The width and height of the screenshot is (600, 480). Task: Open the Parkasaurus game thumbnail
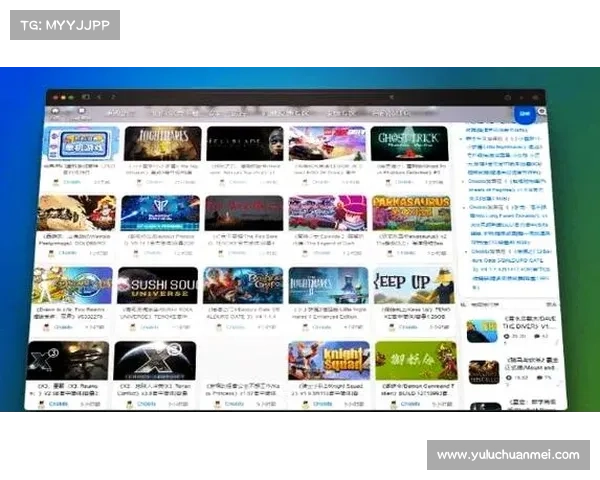click(x=412, y=213)
